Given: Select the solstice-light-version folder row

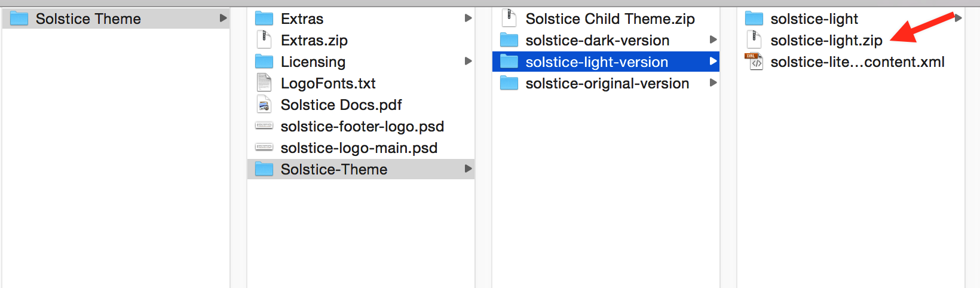Looking at the screenshot, I should 606,62.
